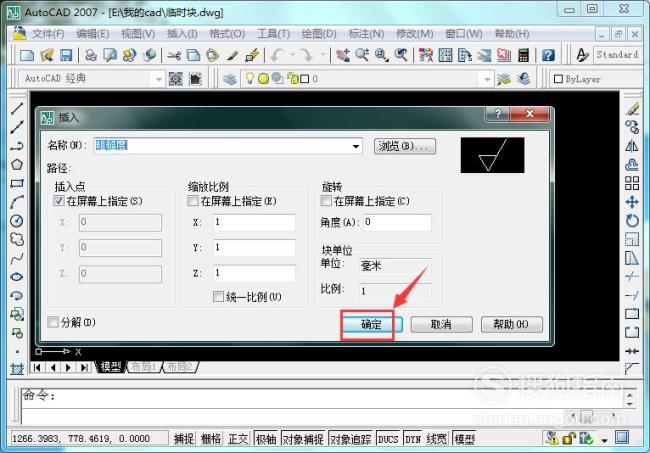Open the 编辑(E) menu
Screen dimensions: 650x453
click(92, 34)
